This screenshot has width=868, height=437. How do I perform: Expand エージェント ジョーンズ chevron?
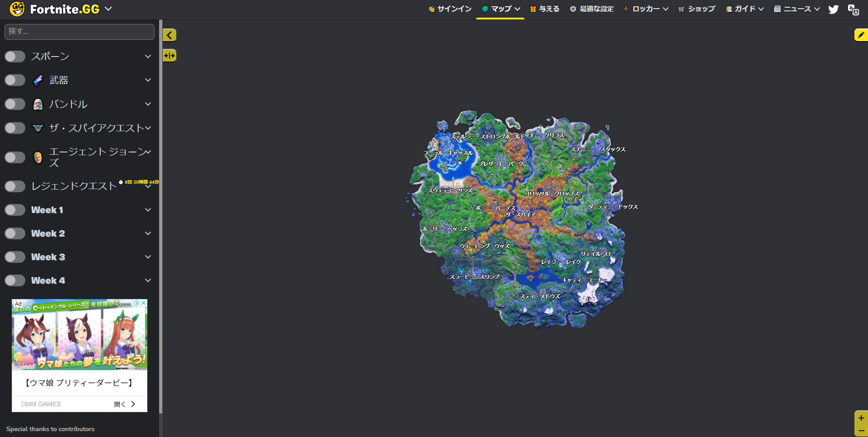[148, 152]
